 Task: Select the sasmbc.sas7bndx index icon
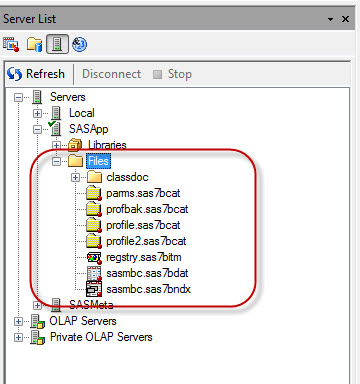pos(94,289)
